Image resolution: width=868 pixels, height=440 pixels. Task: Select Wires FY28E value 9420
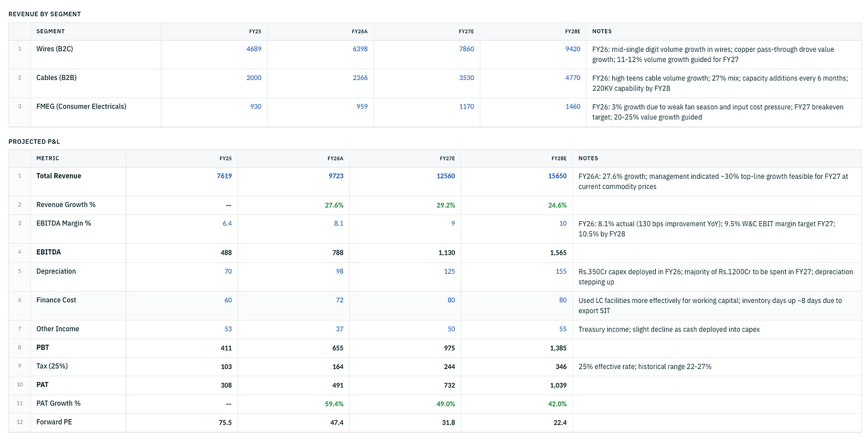coord(573,49)
